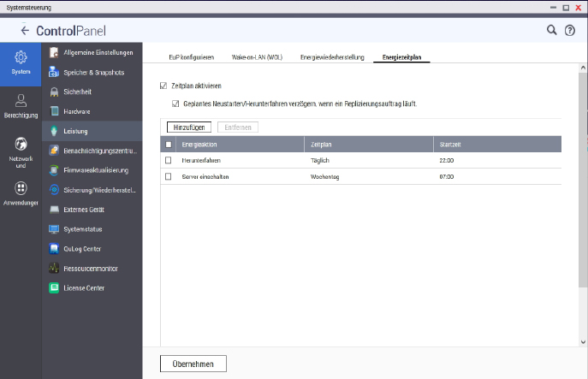
Task: Open the Netzwerk globe category
Action: pyautogui.click(x=21, y=151)
